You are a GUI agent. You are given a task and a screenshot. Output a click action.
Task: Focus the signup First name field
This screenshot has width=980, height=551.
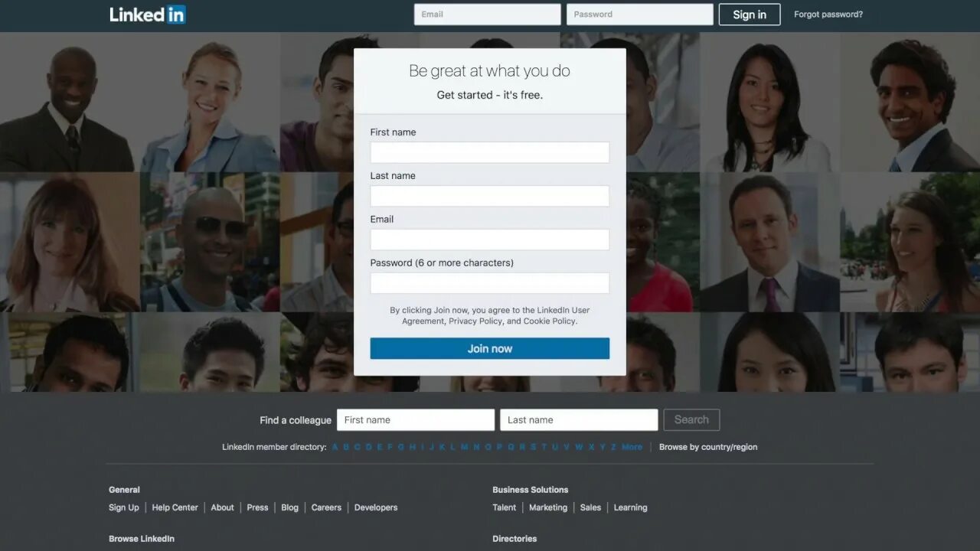[x=490, y=152]
